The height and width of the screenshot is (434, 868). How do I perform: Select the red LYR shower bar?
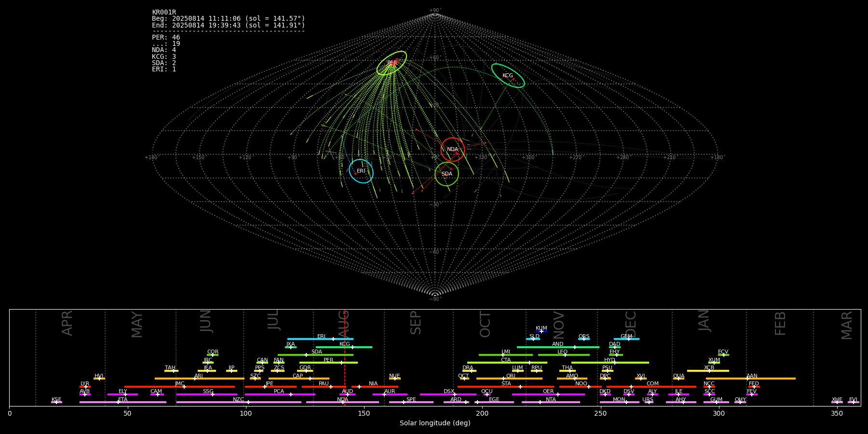tap(85, 387)
